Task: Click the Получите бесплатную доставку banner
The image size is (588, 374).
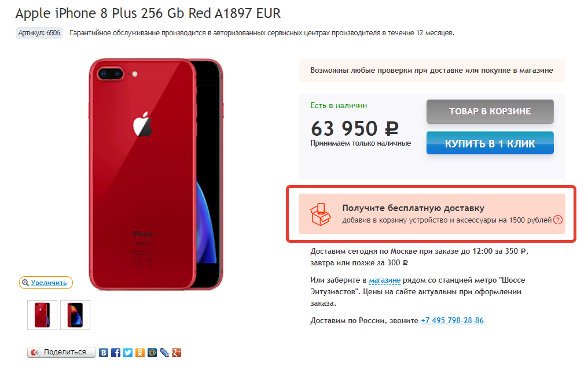Action: tap(432, 214)
